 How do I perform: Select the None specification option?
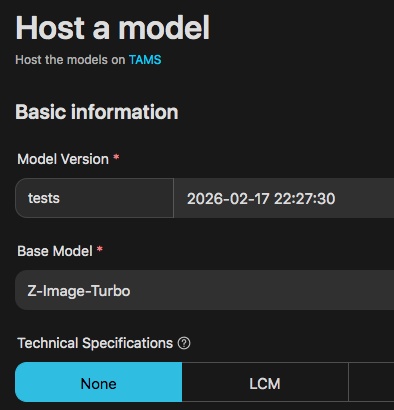click(99, 382)
